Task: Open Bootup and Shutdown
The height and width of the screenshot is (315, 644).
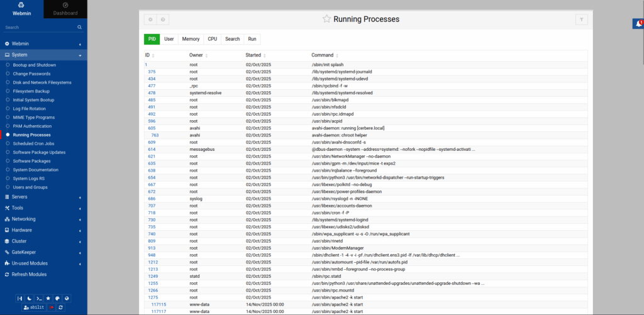Action: click(35, 65)
